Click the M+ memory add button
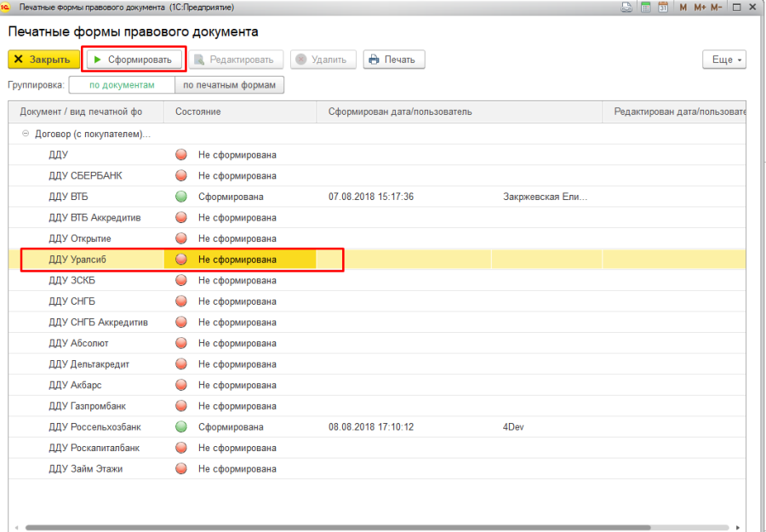This screenshot has width=766, height=532. [700, 7]
